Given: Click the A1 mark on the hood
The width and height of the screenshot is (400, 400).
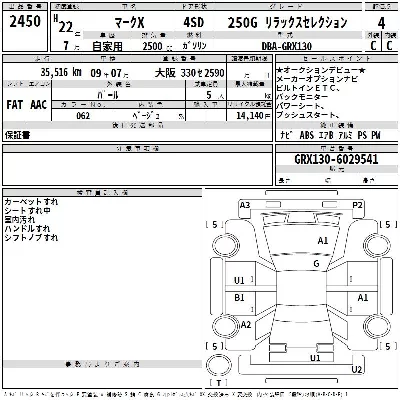Looking at the screenshot, I should (323, 241).
